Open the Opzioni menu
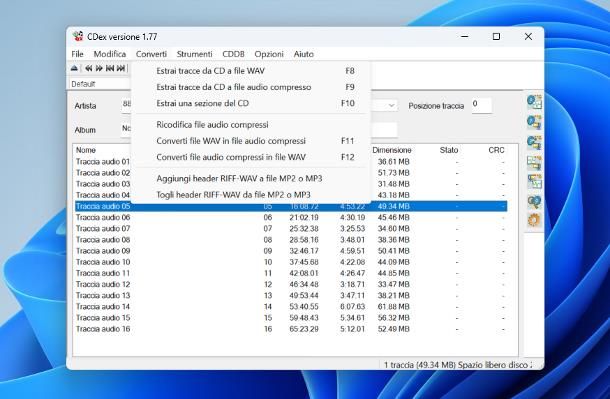Image resolution: width=610 pixels, height=399 pixels. [269, 54]
